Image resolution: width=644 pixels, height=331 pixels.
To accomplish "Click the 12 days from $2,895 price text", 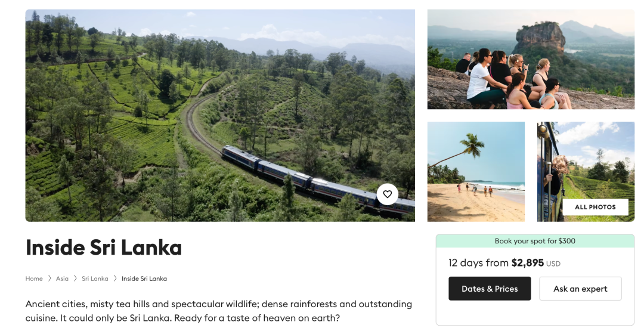I will [x=496, y=263].
